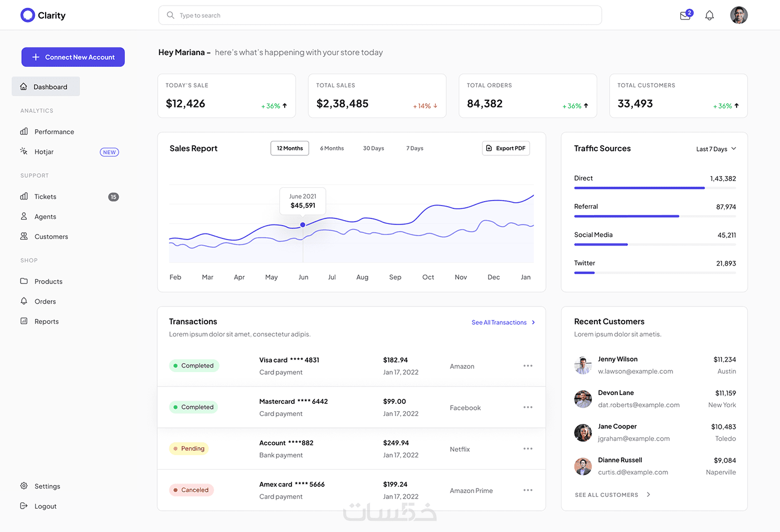Open the mail inbox icon with badge

coord(686,15)
